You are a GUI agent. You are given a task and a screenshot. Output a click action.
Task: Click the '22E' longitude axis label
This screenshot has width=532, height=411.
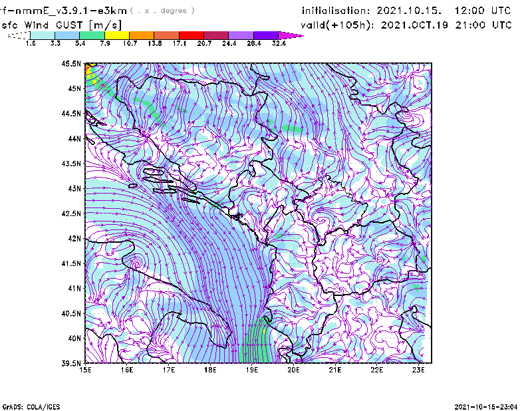[x=376, y=370]
